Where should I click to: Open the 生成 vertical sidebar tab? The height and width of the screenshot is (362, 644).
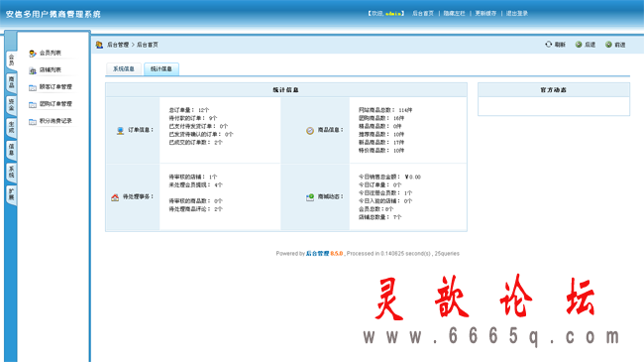12,127
